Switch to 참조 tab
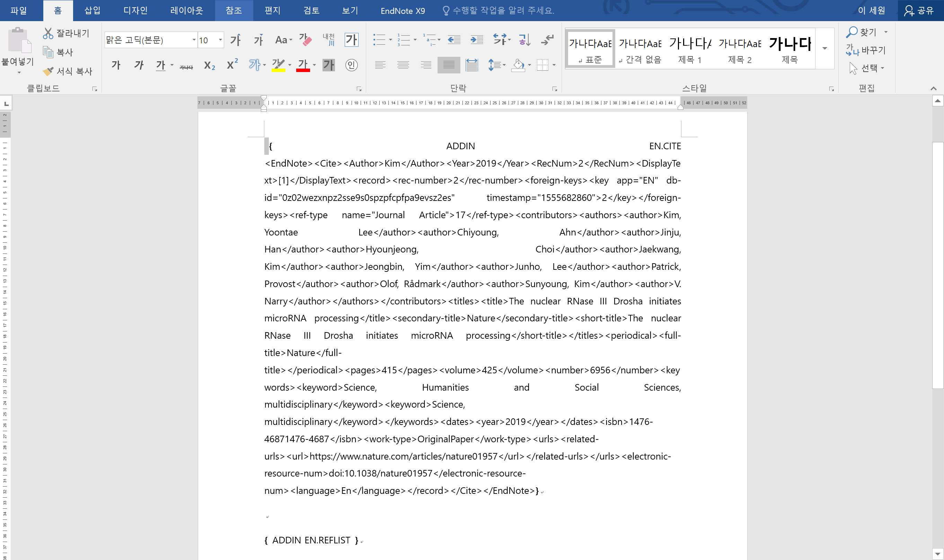Viewport: 944px width, 560px height. tap(233, 11)
